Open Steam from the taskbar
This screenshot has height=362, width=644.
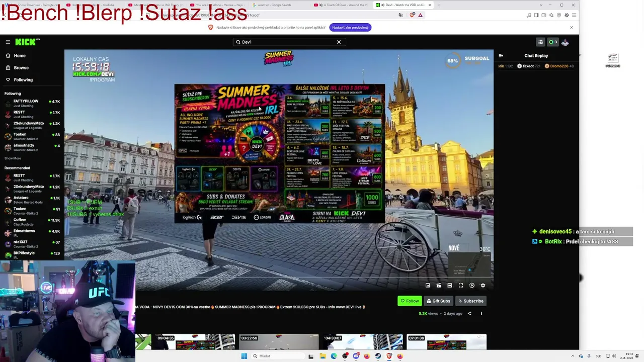pos(378,356)
